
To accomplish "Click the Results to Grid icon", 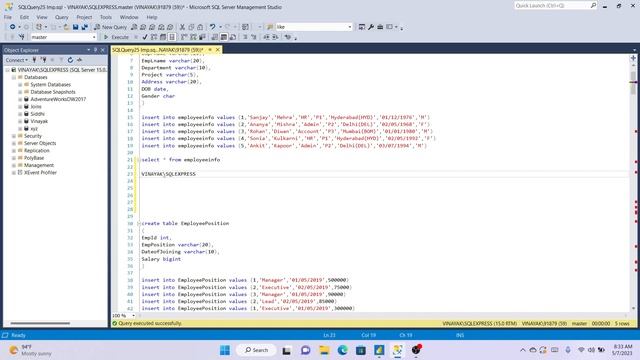I will point(224,37).
